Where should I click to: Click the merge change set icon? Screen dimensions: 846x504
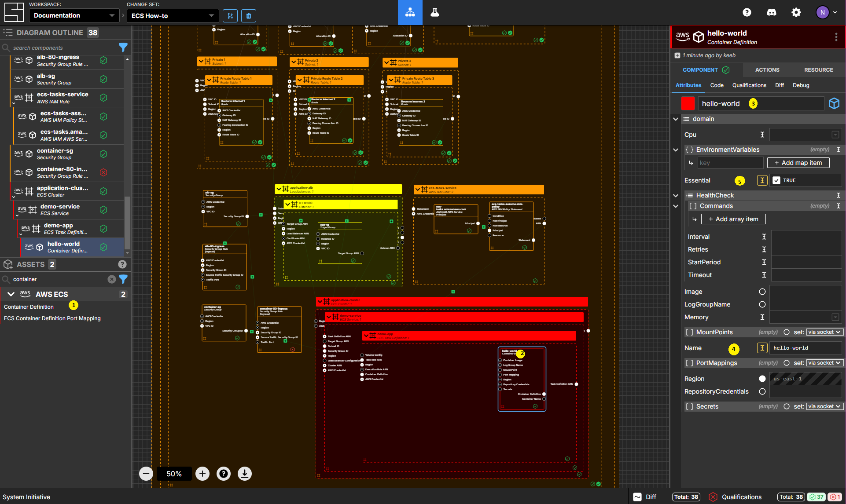click(230, 16)
